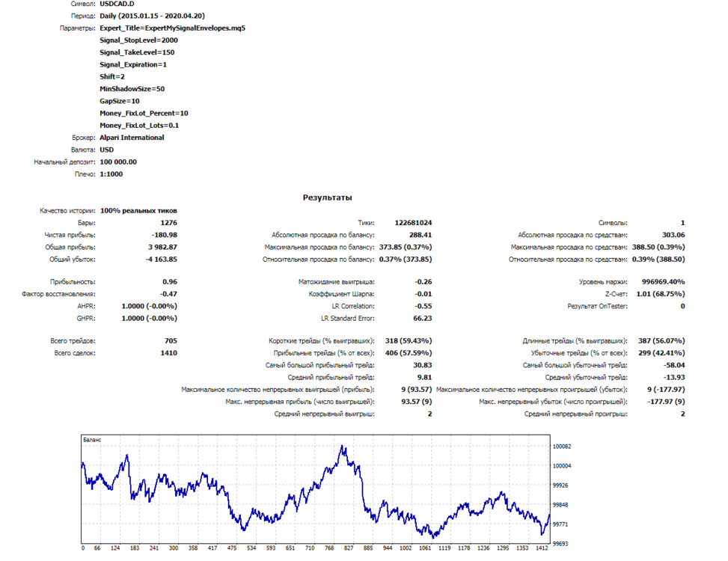Click margin level 996969.40%
Viewport: 728px width, 561px height.
[663, 282]
